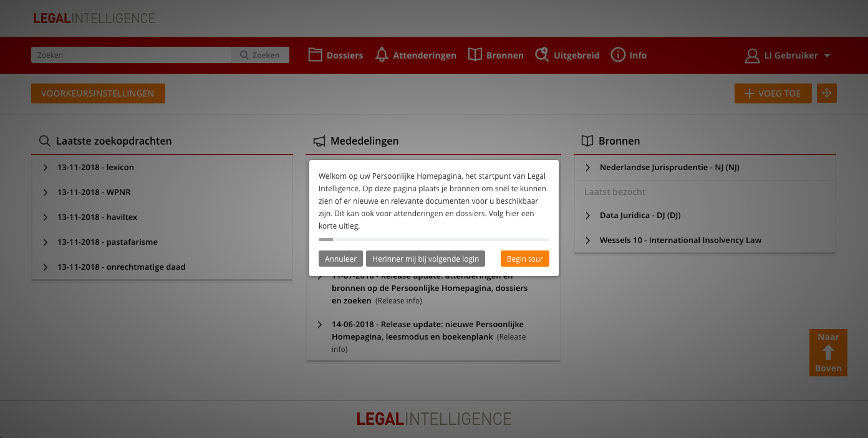
Task: Click the megaphone icon beside Mededelingen
Action: [319, 141]
